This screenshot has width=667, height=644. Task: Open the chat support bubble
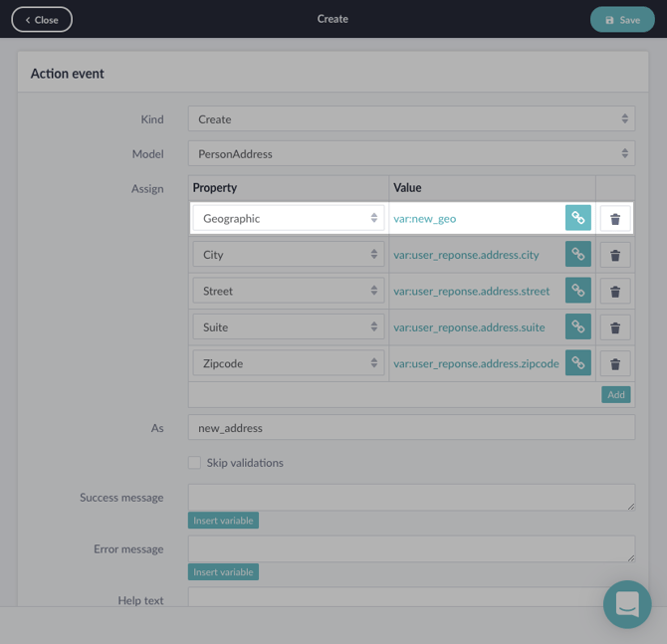coord(627,604)
